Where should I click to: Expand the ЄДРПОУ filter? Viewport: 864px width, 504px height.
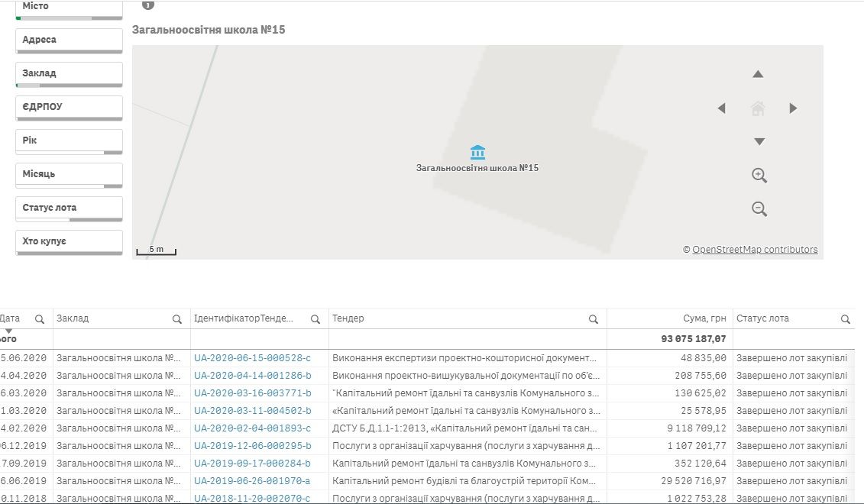tap(69, 107)
